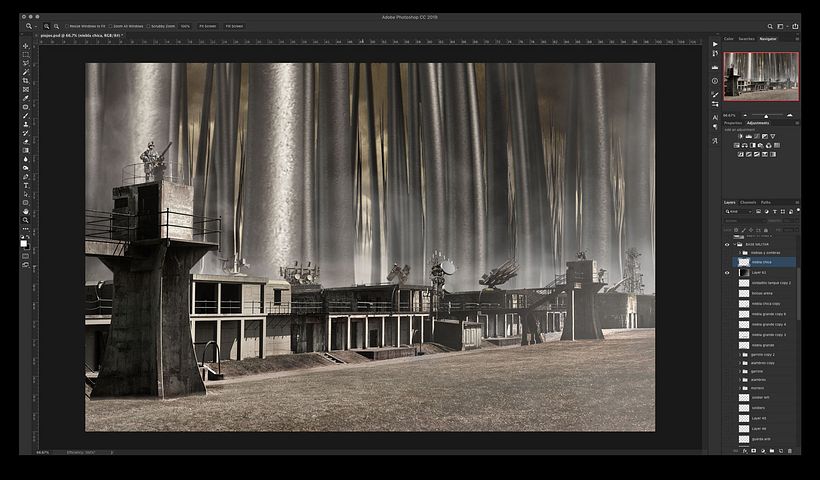The height and width of the screenshot is (480, 820).
Task: Hide the BASE MILITAR group
Action: (727, 245)
